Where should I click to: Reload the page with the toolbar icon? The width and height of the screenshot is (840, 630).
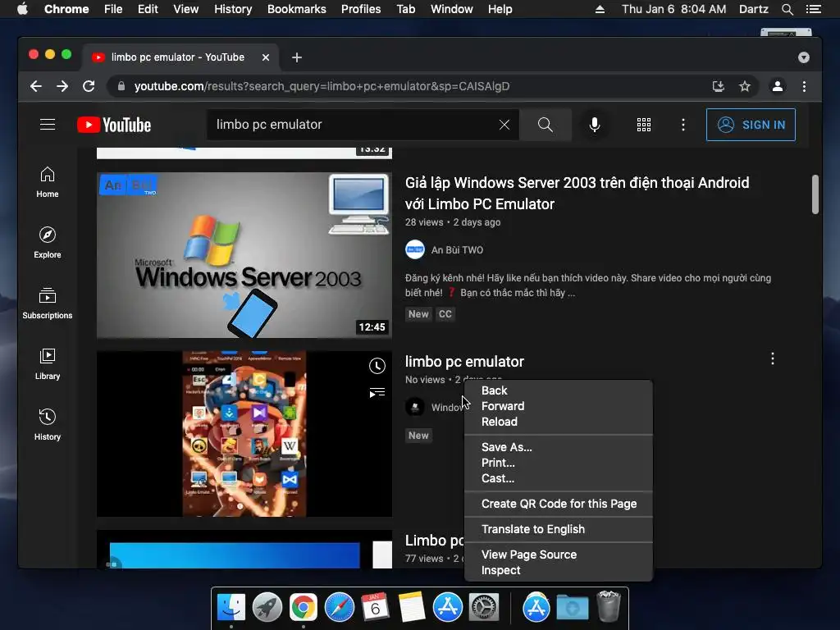pos(89,86)
